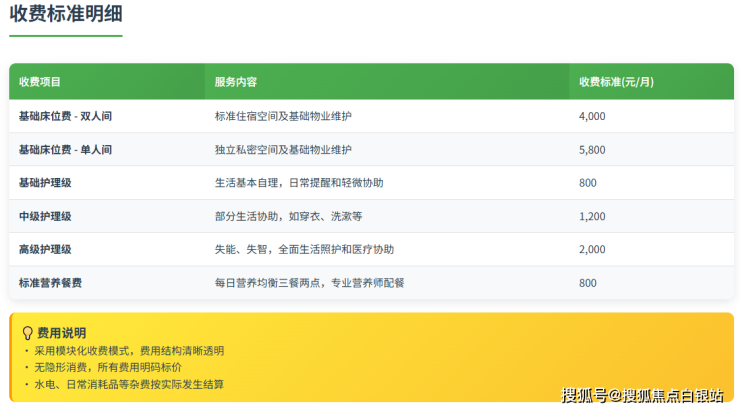Click the 基础护理级 row label
This screenshot has width=740, height=412.
(45, 183)
